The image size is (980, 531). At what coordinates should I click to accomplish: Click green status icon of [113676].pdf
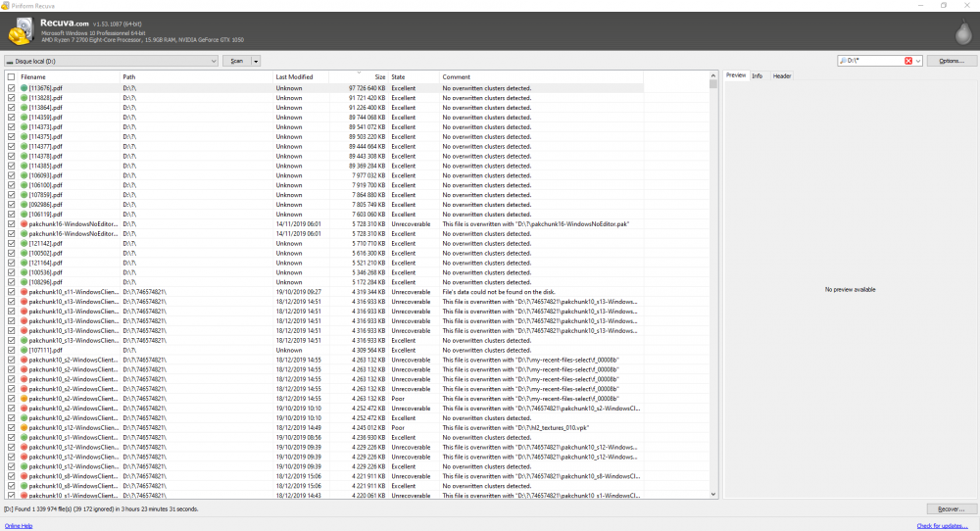click(24, 88)
